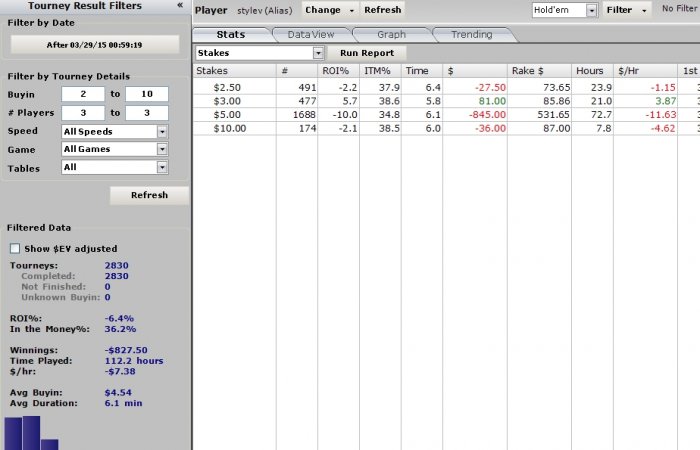
Task: Open the Tables dropdown
Action: click(x=162, y=167)
